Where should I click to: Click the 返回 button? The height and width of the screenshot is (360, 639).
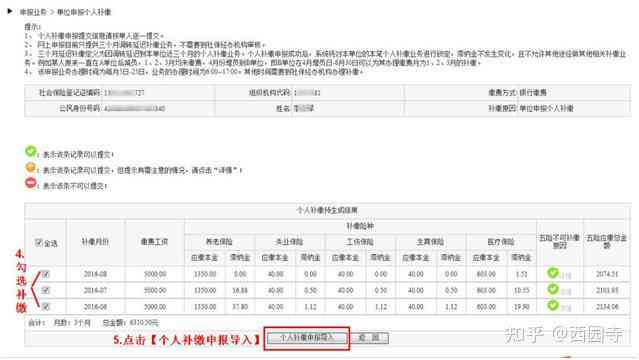click(370, 338)
